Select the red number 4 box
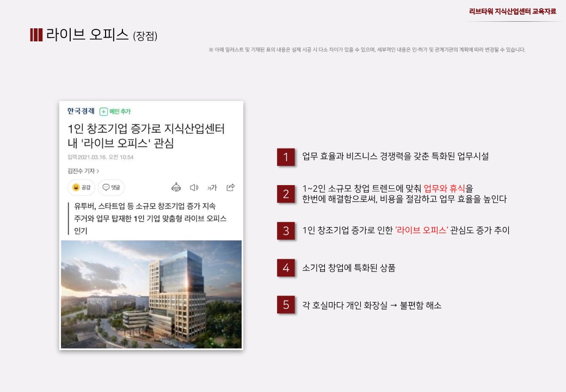The height and width of the screenshot is (392, 566). point(286,268)
